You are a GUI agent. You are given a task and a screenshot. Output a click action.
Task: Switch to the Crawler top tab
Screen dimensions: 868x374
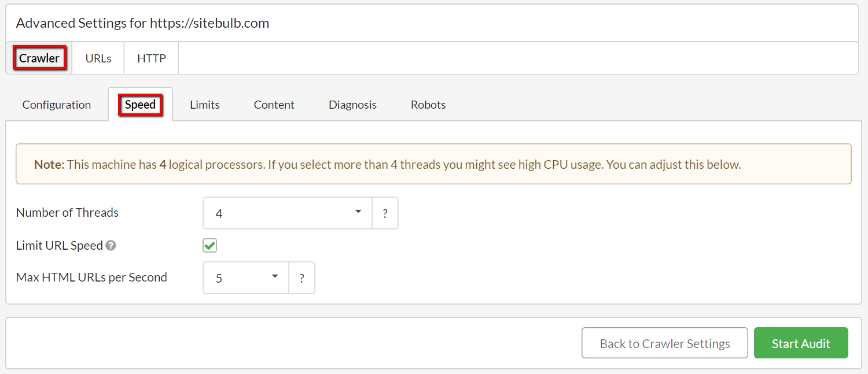pos(39,58)
